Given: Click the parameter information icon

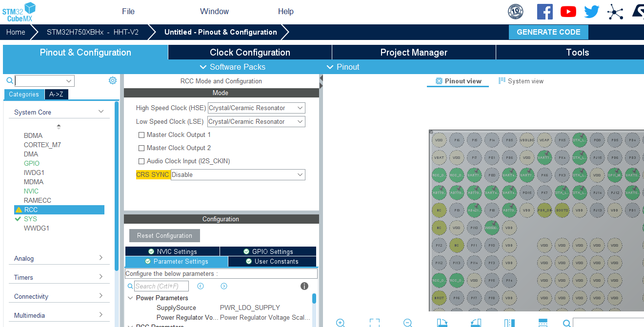Looking at the screenshot, I should pos(304,286).
